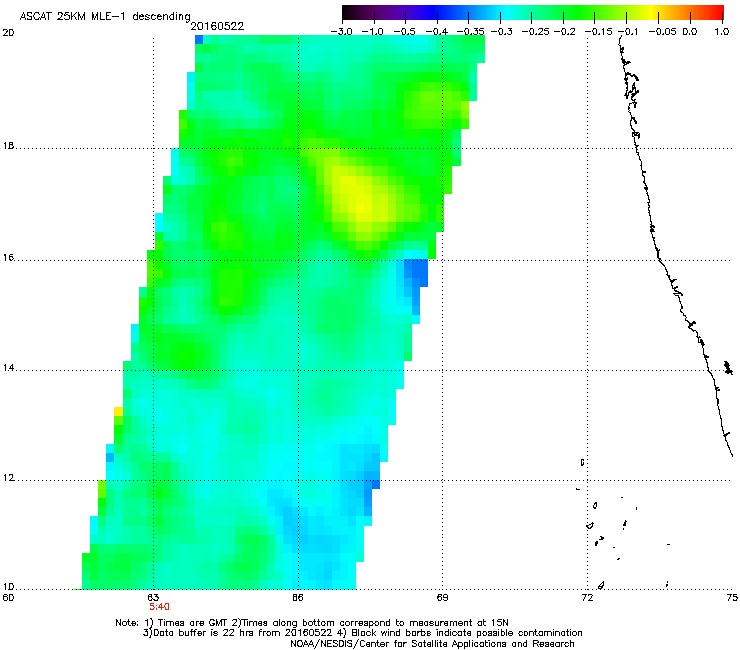This screenshot has height=650, width=740.
Task: Click the longitude label 72
Action: pos(587,598)
